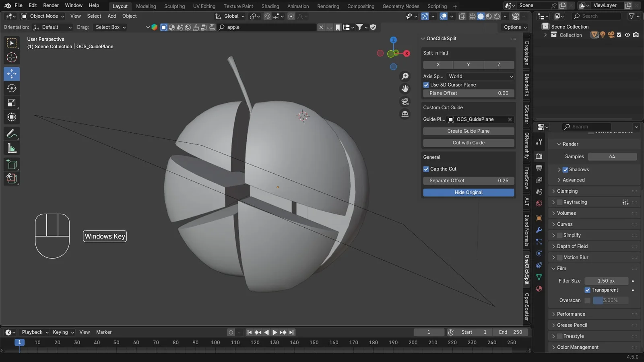Expand the Depth of Field section
The height and width of the screenshot is (362, 644).
coord(572,246)
